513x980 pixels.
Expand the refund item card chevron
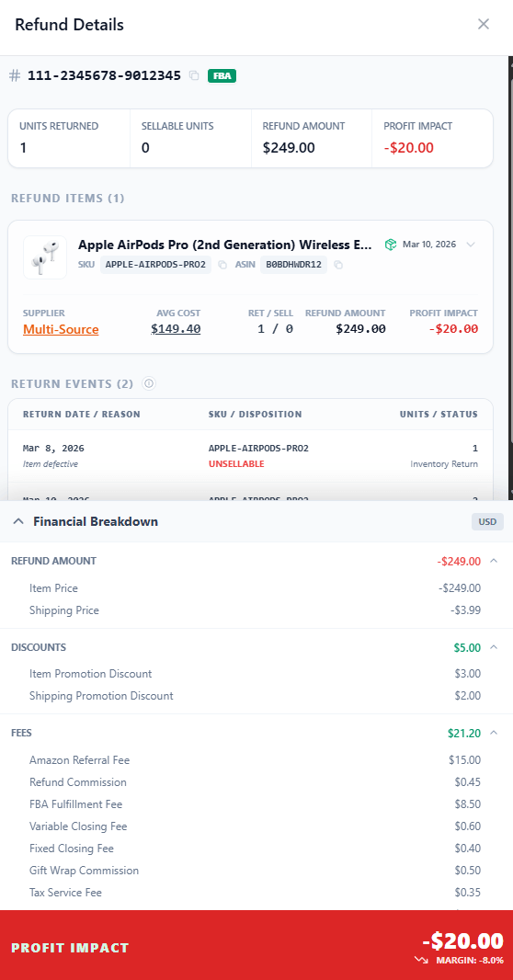pyautogui.click(x=471, y=245)
